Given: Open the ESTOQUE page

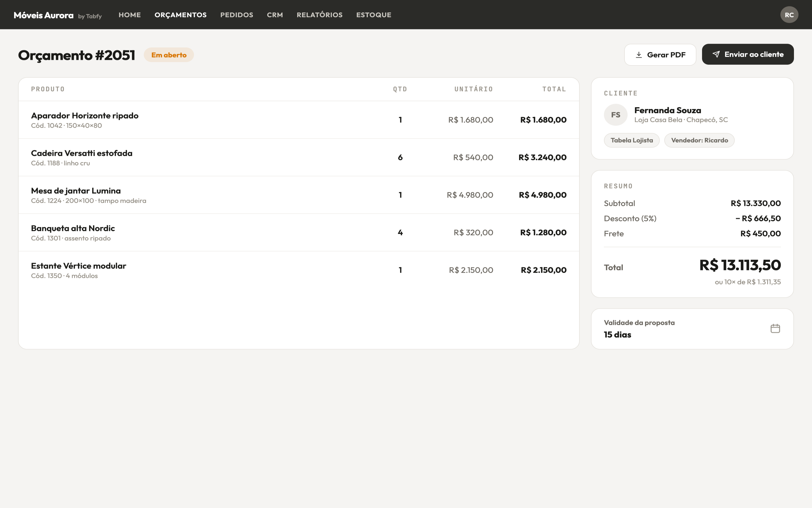Looking at the screenshot, I should pos(374,15).
